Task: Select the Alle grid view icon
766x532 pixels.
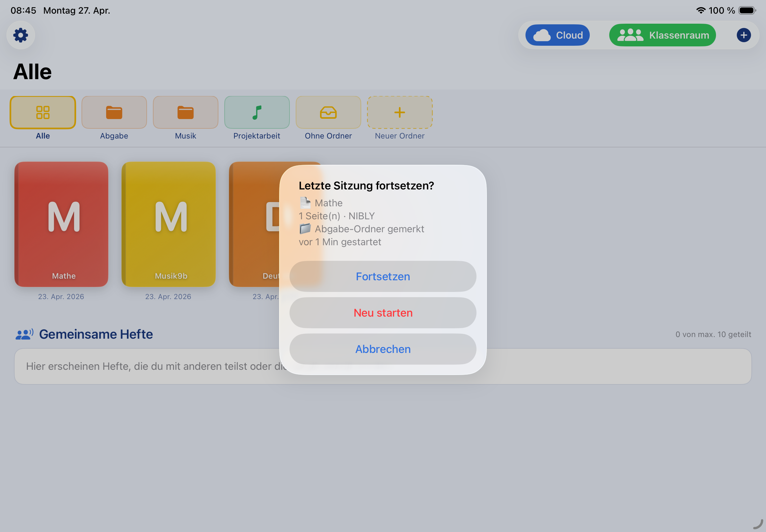Action: pos(43,112)
